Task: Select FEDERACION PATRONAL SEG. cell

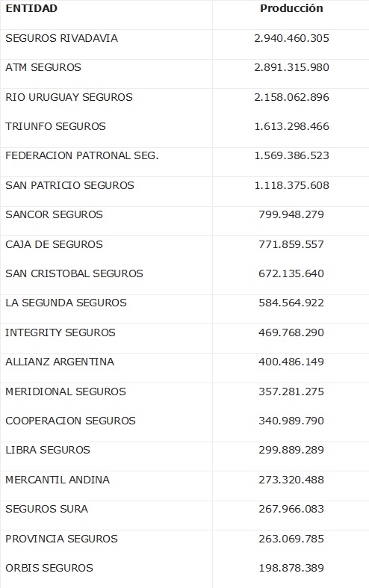Action: [81, 155]
